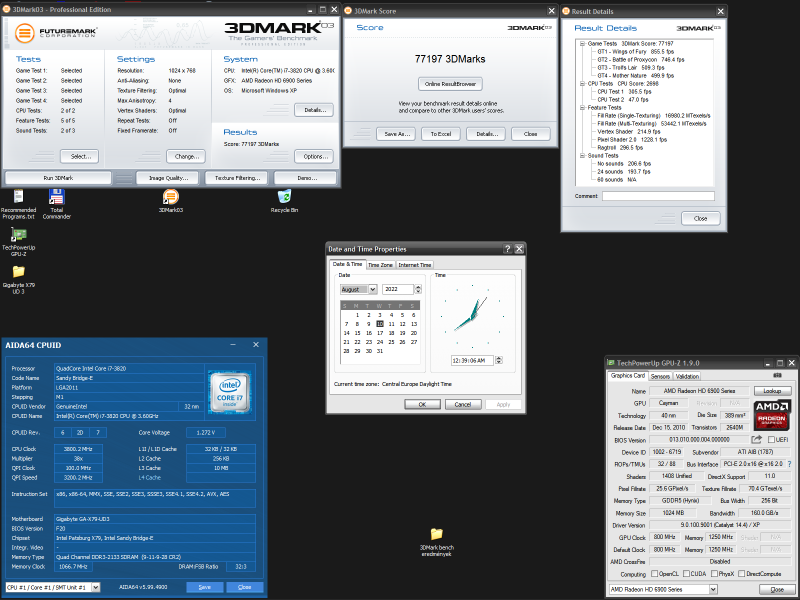Click the Select tests button
800x600 pixels.
pyautogui.click(x=79, y=156)
